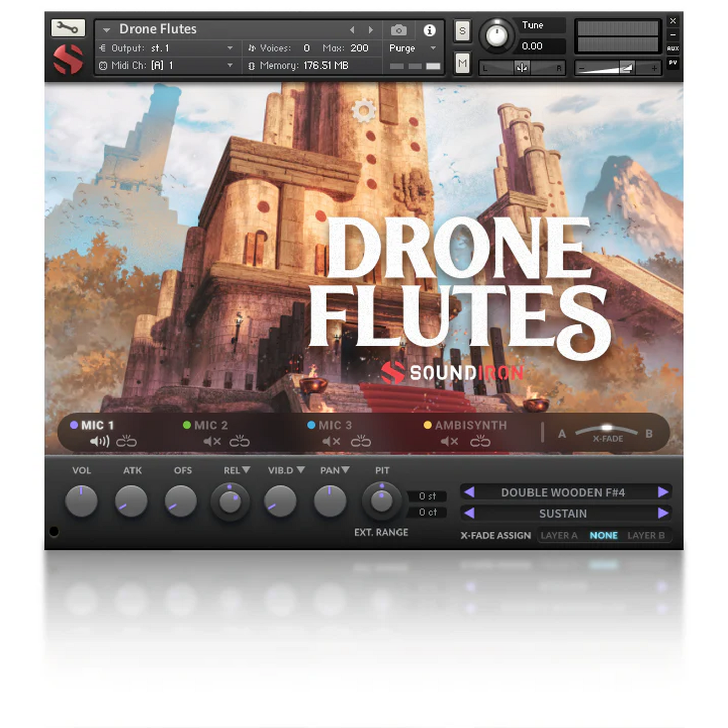Open the REL dropdown arrow
This screenshot has height=728, width=728.
tap(246, 470)
